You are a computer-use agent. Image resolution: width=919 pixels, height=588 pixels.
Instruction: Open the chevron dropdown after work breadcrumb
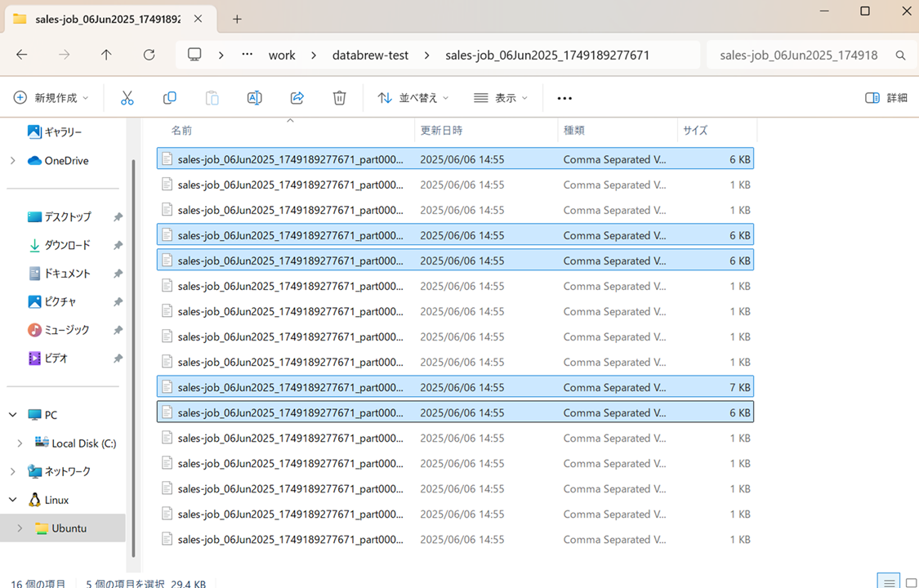coord(315,55)
